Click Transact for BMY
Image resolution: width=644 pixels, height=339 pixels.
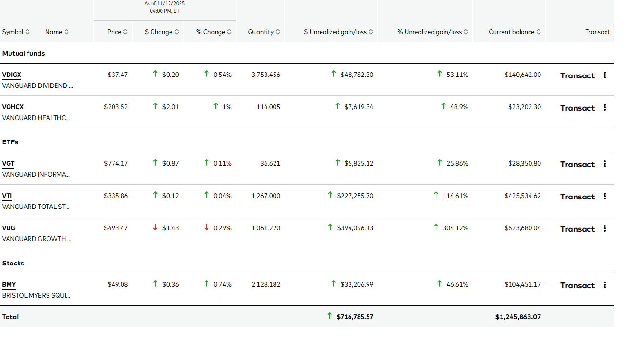click(578, 285)
